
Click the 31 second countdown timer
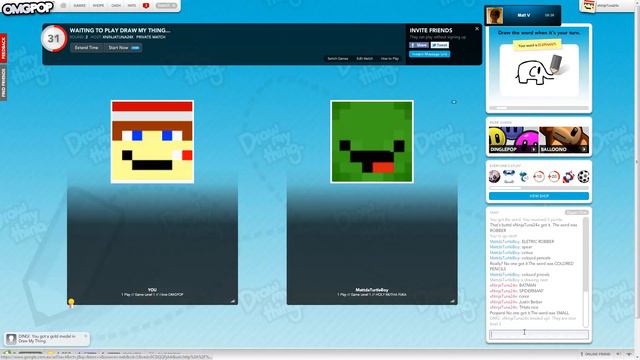pyautogui.click(x=54, y=38)
